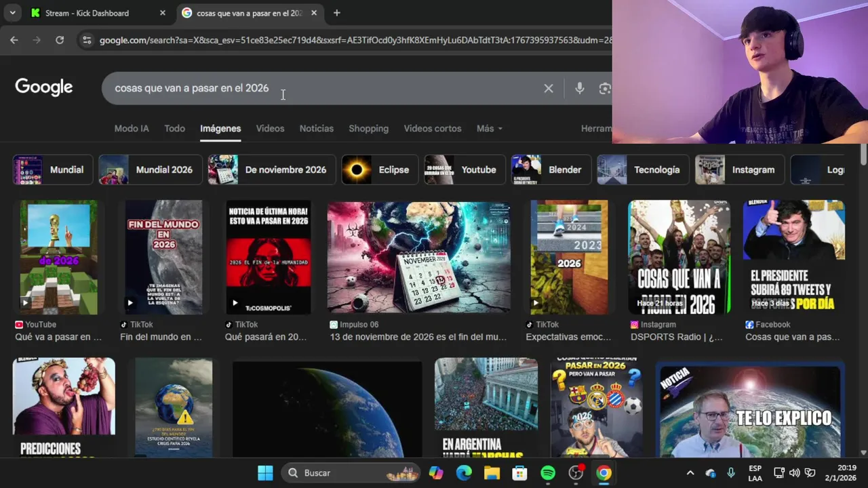Open the Noticias results tab
This screenshot has height=488, width=868.
(317, 128)
